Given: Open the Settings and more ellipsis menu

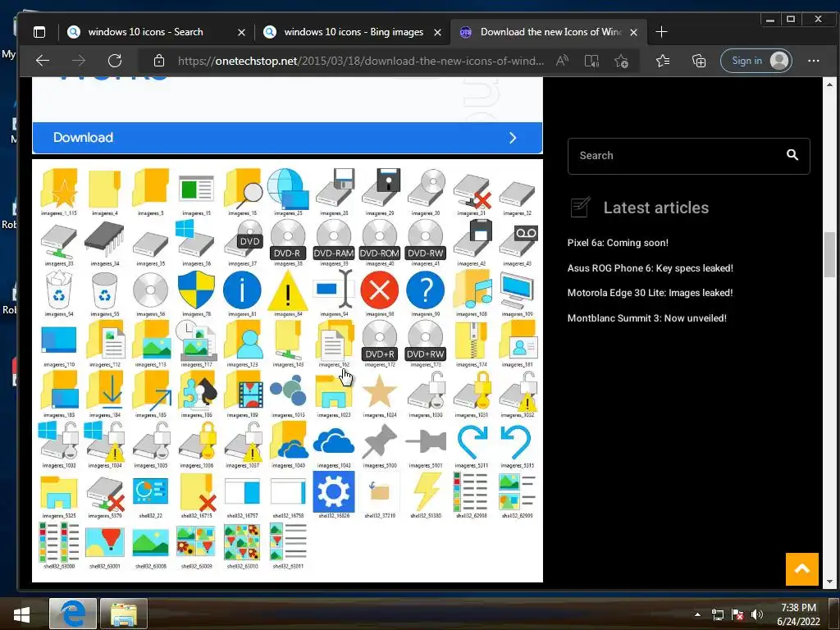Looking at the screenshot, I should click(x=813, y=61).
